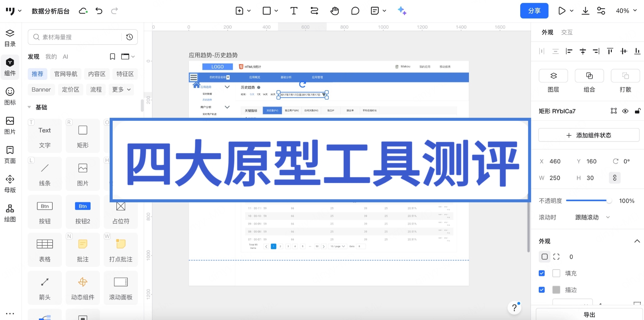Open the 页面 panel in sidebar
The height and width of the screenshot is (320, 644).
click(10, 155)
